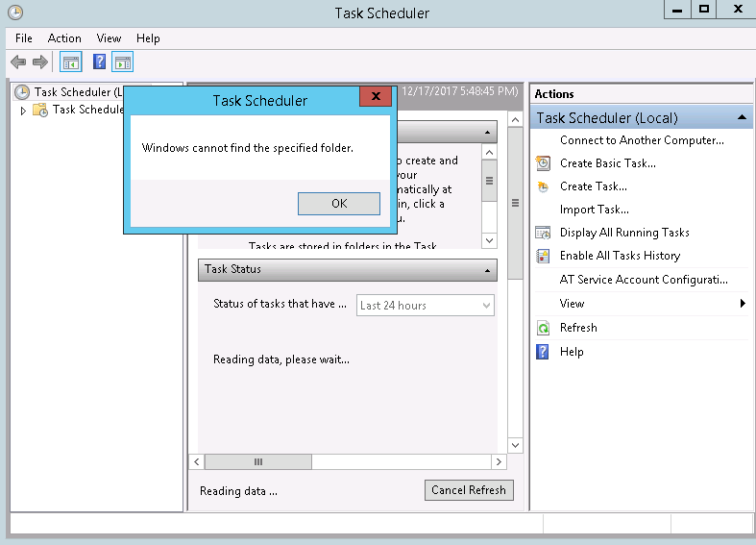Open the Last 24 hours dropdown

click(x=425, y=306)
